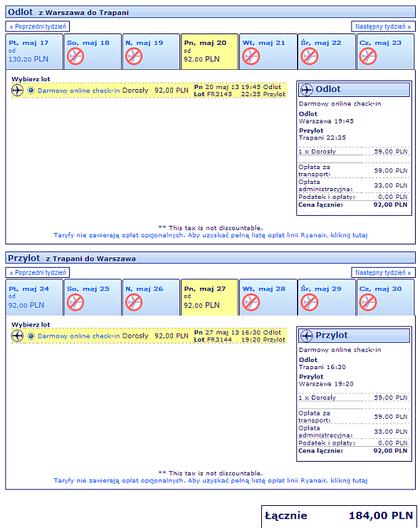Select radio button for flight FR3144

31,336
